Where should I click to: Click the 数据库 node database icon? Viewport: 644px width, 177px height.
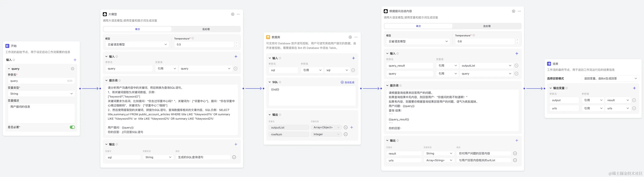(268, 37)
